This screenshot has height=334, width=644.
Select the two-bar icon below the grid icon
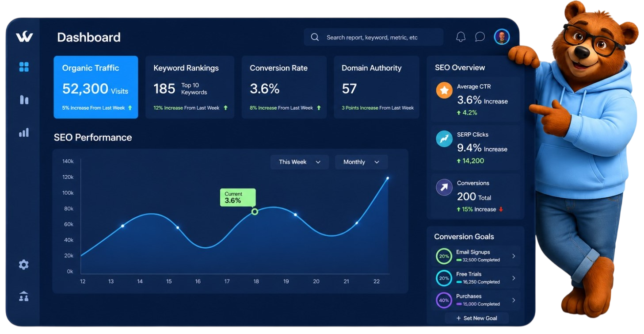tap(24, 100)
